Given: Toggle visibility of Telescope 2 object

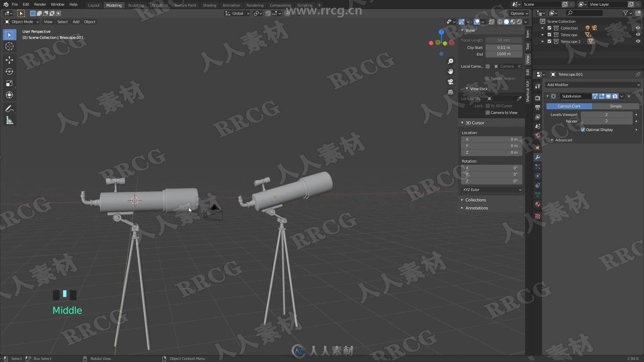Looking at the screenshot, I should coord(640,41).
